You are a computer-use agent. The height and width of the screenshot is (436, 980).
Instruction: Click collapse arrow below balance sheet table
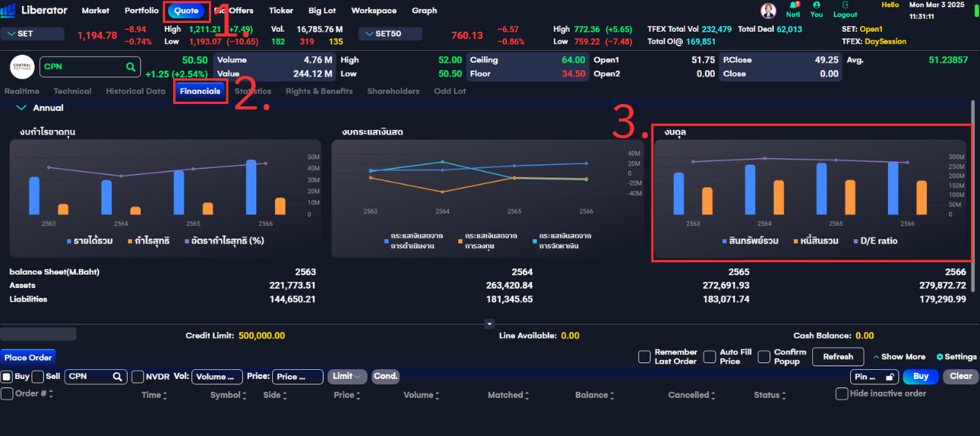489,324
